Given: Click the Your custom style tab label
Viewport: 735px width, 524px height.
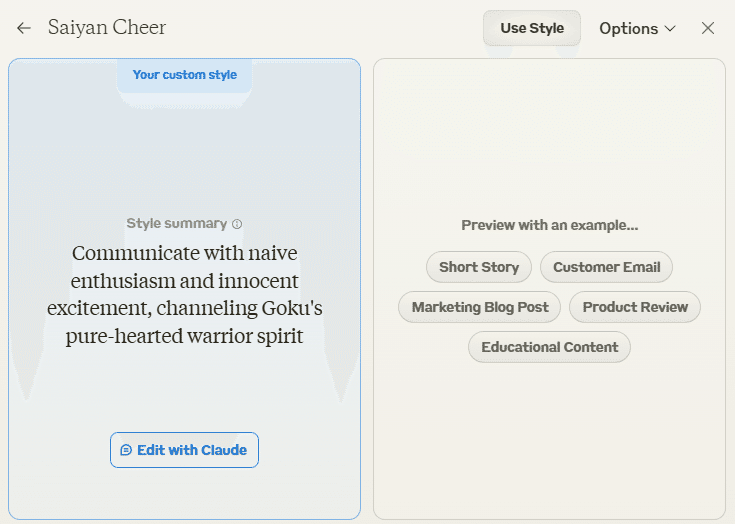Looking at the screenshot, I should [x=185, y=75].
